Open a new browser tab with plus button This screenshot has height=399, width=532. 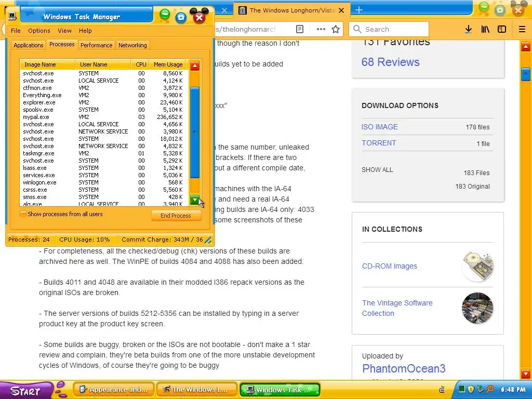(x=358, y=10)
